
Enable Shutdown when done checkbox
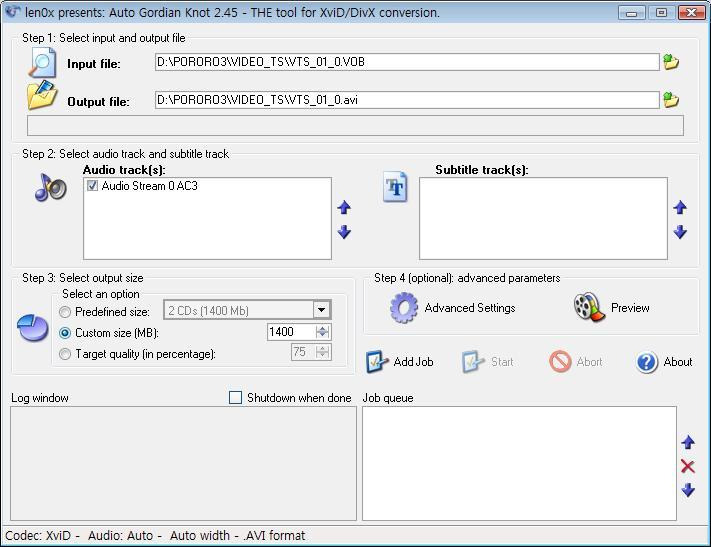[x=235, y=398]
